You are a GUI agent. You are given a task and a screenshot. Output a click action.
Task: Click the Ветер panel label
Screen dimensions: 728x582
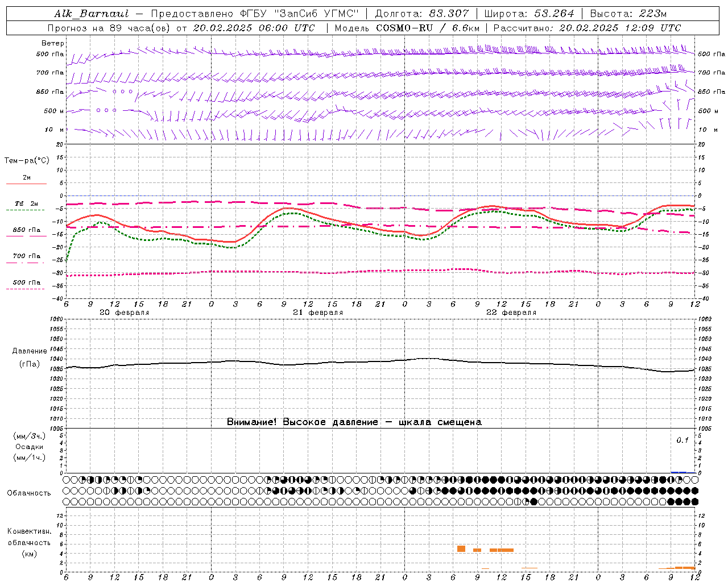[x=53, y=43]
